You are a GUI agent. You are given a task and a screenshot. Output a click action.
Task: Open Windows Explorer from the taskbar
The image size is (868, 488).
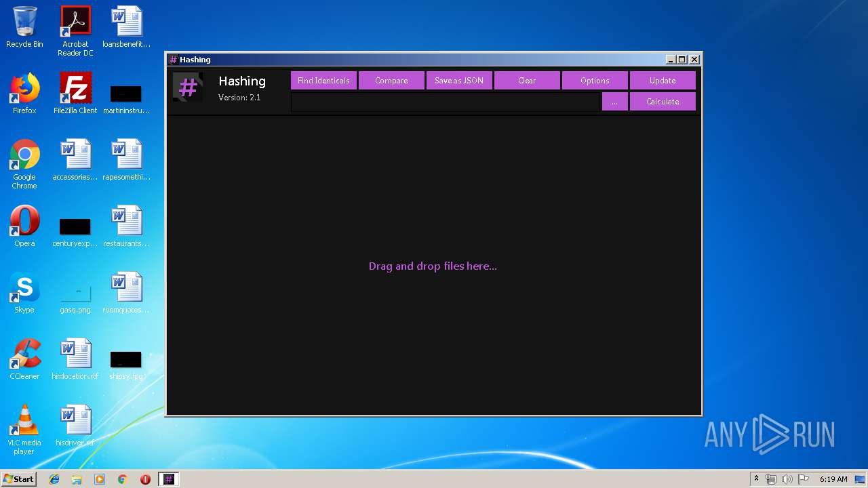point(77,479)
